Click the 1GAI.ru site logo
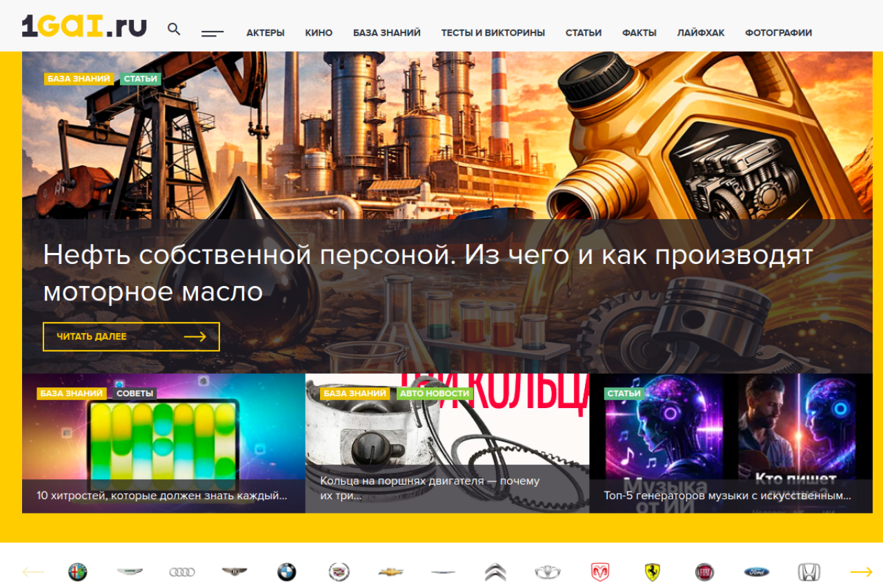 click(x=84, y=26)
